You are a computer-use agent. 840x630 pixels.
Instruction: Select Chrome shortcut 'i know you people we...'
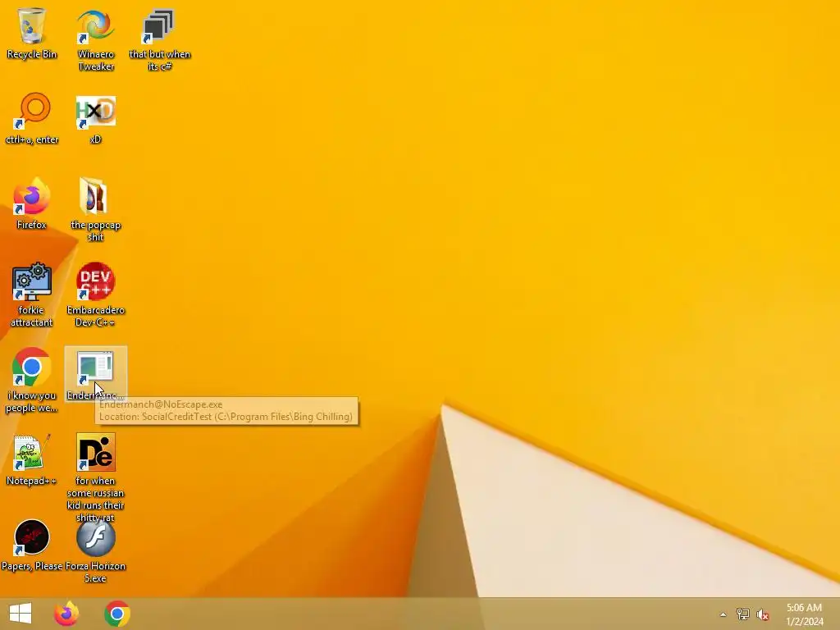32,379
